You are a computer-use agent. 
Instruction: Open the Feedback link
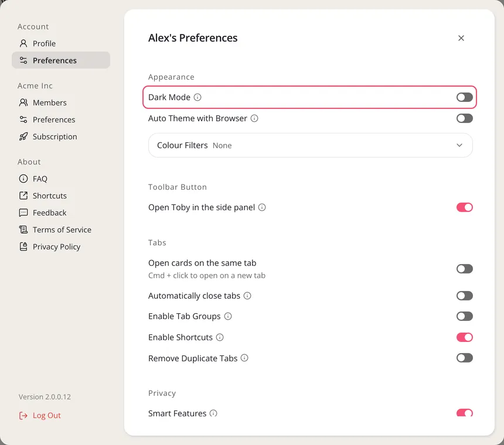pyautogui.click(x=61, y=213)
